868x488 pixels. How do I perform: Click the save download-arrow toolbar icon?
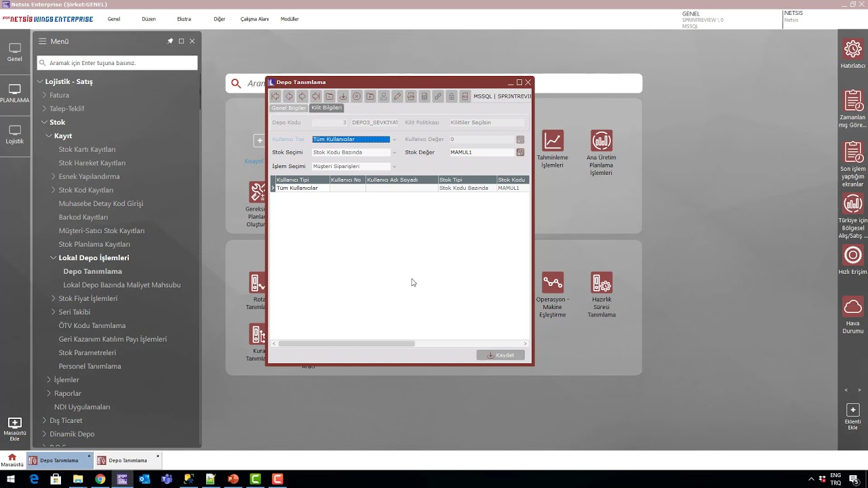(343, 96)
